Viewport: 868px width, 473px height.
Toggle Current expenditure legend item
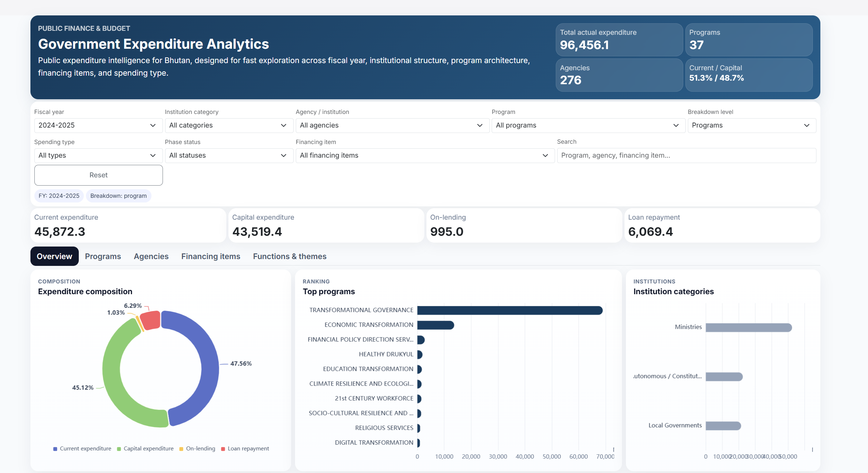[85, 449]
